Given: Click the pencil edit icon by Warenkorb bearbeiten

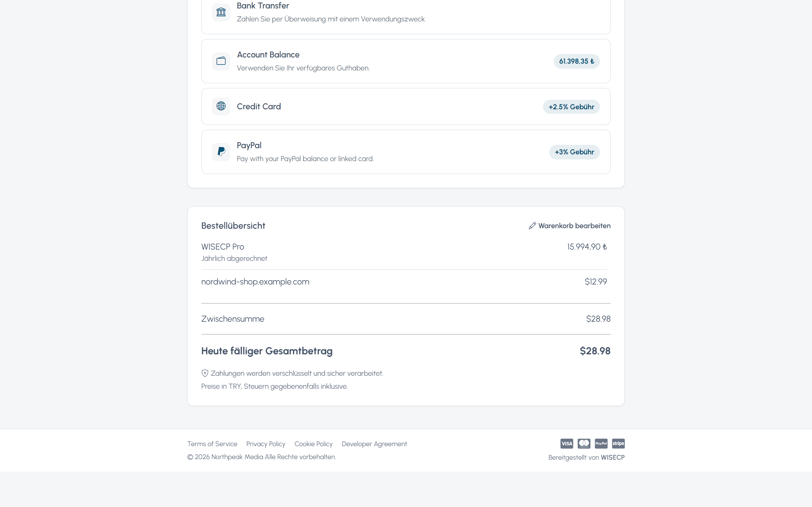Looking at the screenshot, I should click(x=532, y=226).
